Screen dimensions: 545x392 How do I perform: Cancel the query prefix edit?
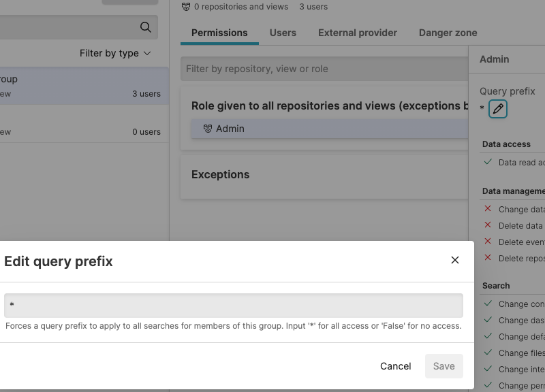395,366
